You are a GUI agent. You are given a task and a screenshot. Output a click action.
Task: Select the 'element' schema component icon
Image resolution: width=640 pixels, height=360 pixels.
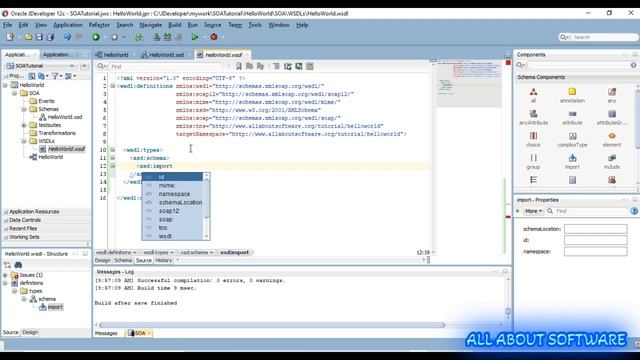pos(612,136)
